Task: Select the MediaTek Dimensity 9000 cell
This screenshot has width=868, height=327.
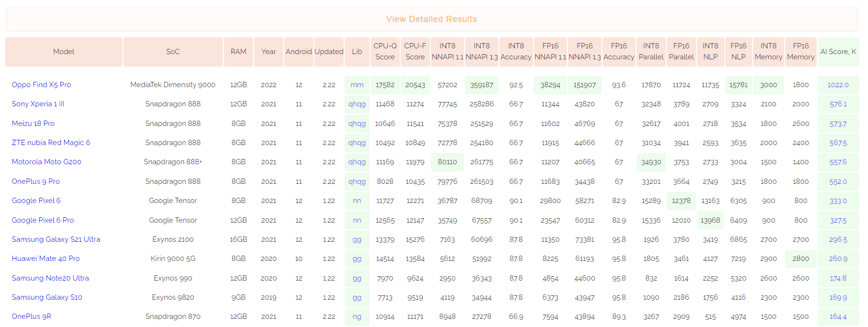Action: [173, 85]
